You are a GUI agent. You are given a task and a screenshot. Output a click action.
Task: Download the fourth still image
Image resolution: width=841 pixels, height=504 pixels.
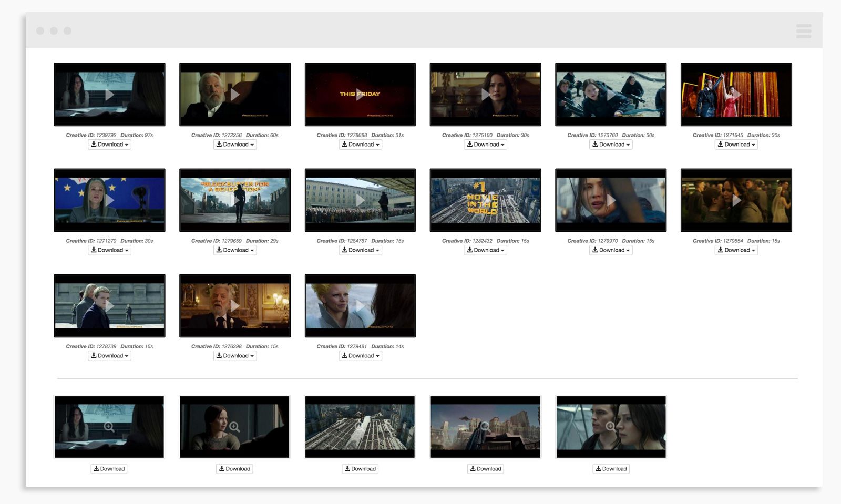click(485, 469)
